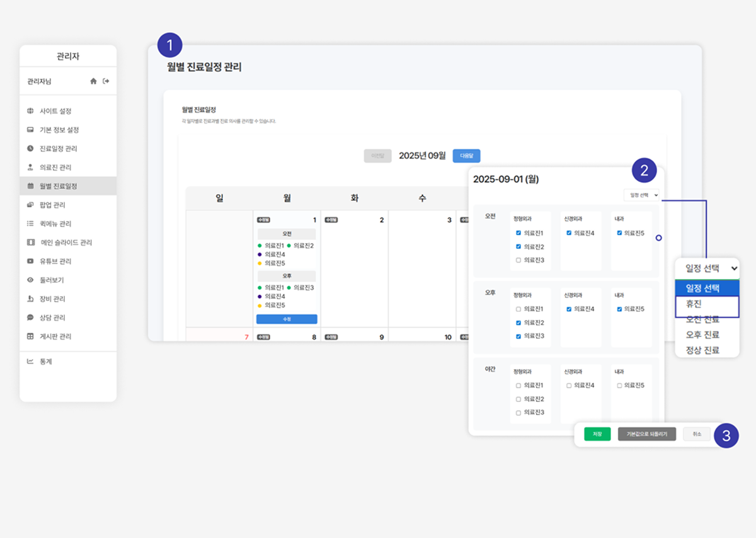Log out using the exit arrow icon
Image resolution: width=756 pixels, height=538 pixels.
[106, 81]
